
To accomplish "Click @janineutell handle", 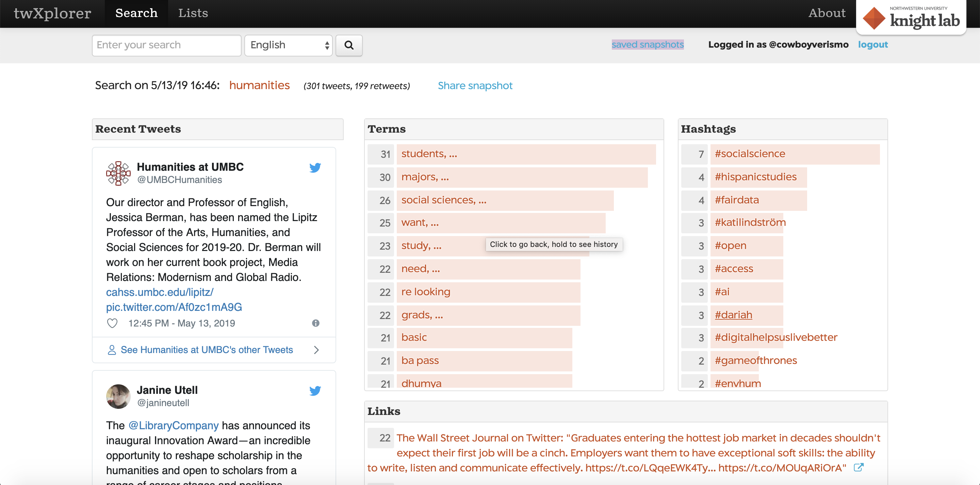I will [163, 403].
